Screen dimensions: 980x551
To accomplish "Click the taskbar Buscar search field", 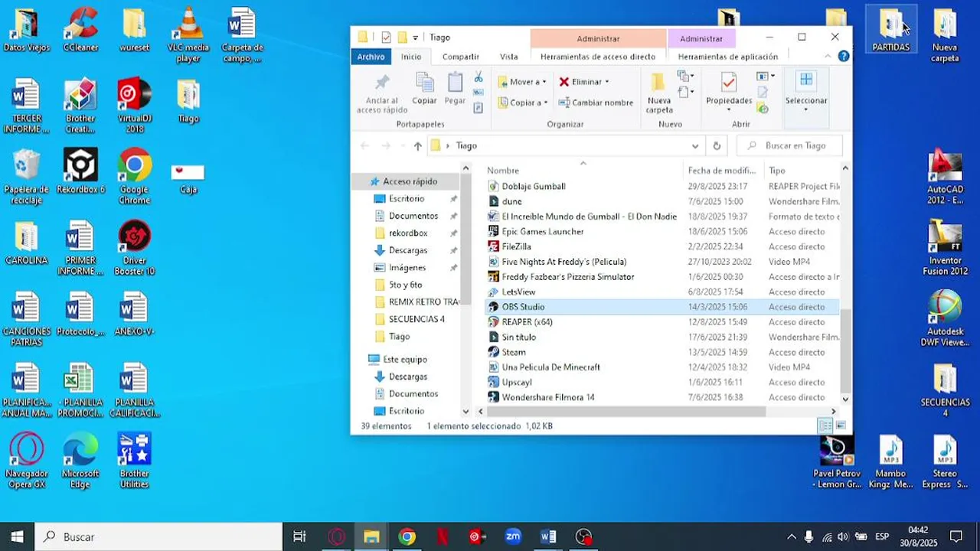I will coord(159,536).
